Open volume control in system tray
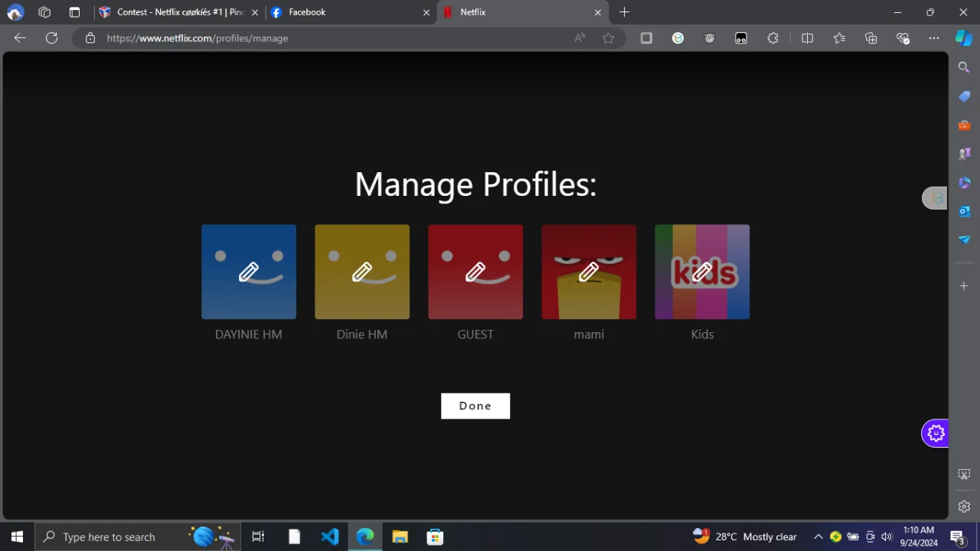 click(x=887, y=536)
